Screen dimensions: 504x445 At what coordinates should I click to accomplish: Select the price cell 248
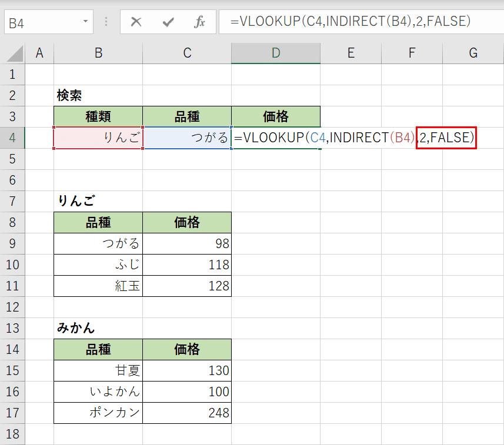pyautogui.click(x=187, y=413)
